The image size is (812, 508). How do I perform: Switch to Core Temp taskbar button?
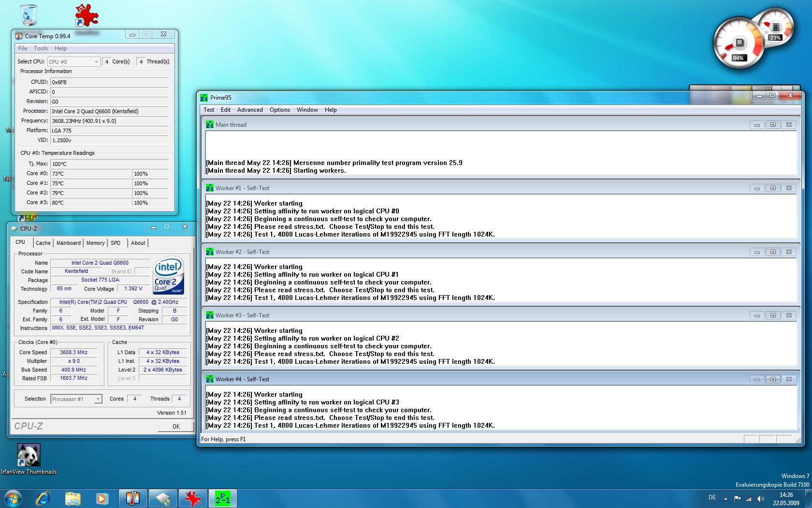click(x=132, y=498)
